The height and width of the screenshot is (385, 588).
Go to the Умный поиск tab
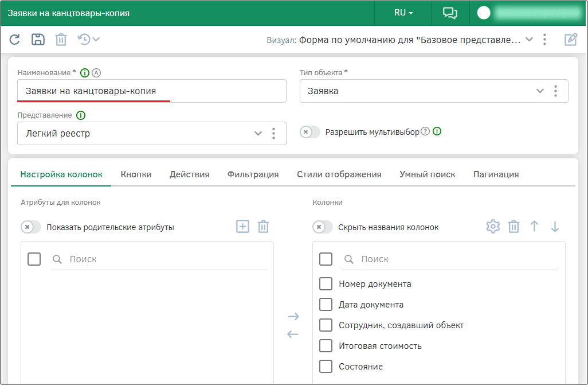[x=427, y=174]
